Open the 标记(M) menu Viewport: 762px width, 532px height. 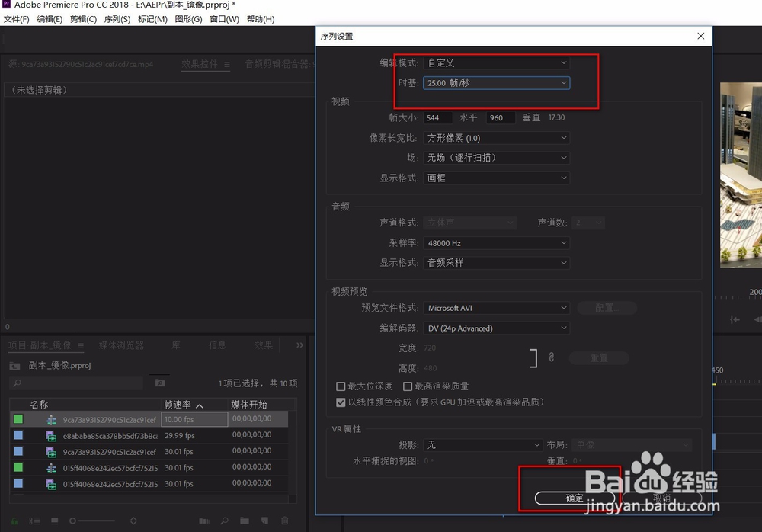click(x=152, y=20)
